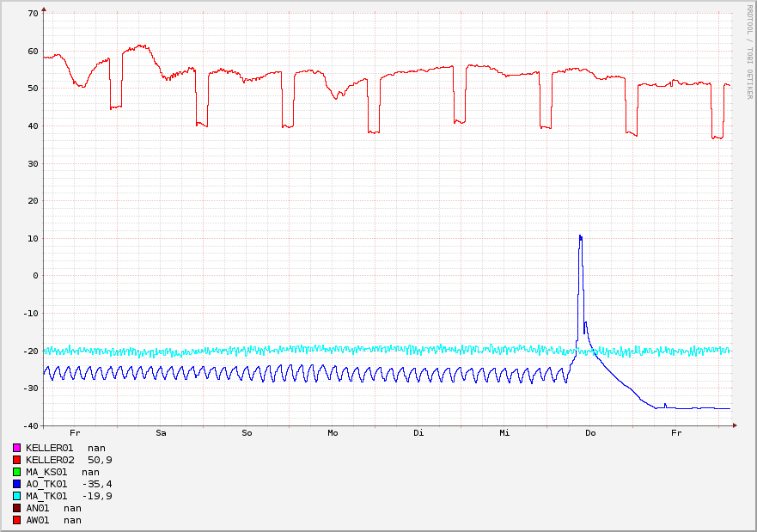Click the Mo day label on x-axis

[x=333, y=433]
